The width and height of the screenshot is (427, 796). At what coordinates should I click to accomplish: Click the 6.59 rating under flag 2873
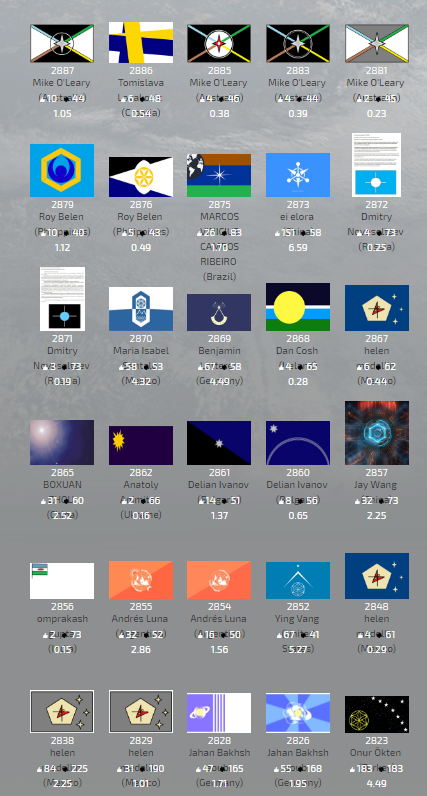tap(298, 247)
